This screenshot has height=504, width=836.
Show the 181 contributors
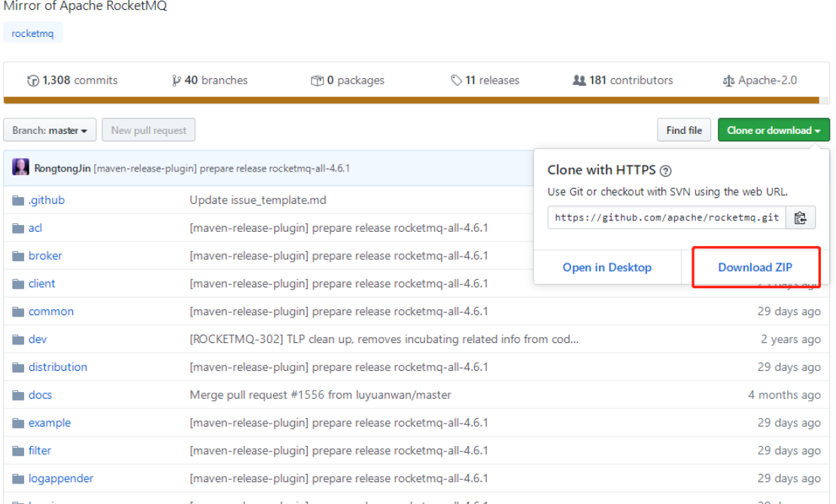pos(623,80)
